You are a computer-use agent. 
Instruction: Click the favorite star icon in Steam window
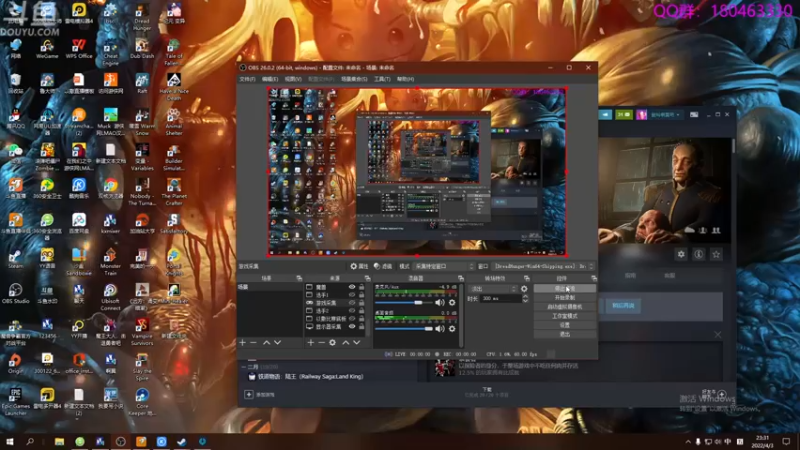click(716, 254)
